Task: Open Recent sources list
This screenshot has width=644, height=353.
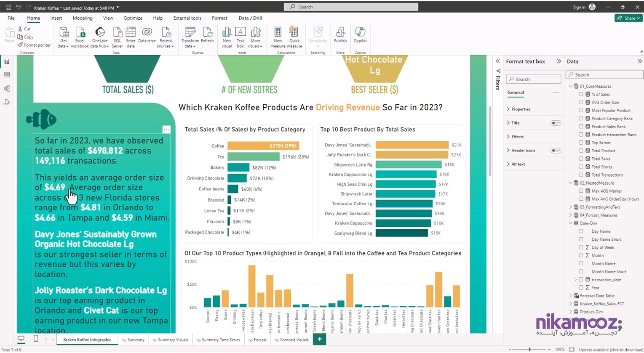Action: 166,37
